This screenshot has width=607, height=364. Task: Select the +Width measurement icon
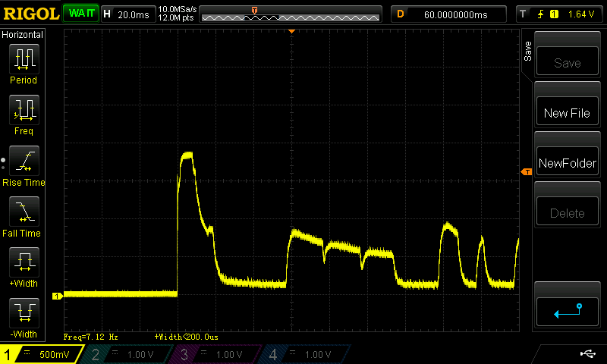[24, 262]
